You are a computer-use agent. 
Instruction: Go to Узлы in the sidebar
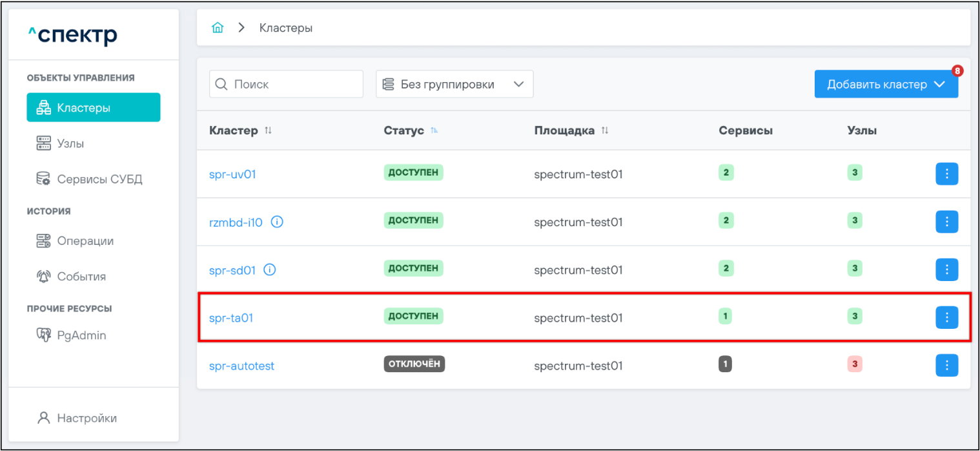70,143
